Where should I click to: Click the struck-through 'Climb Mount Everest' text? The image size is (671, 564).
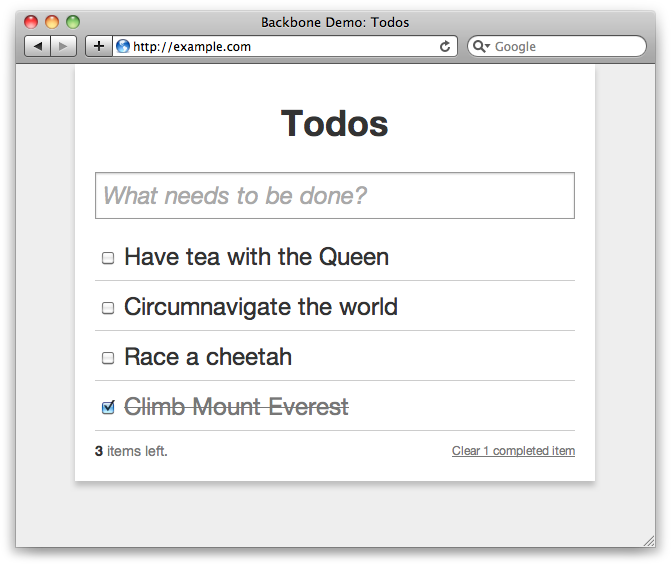tap(236, 407)
